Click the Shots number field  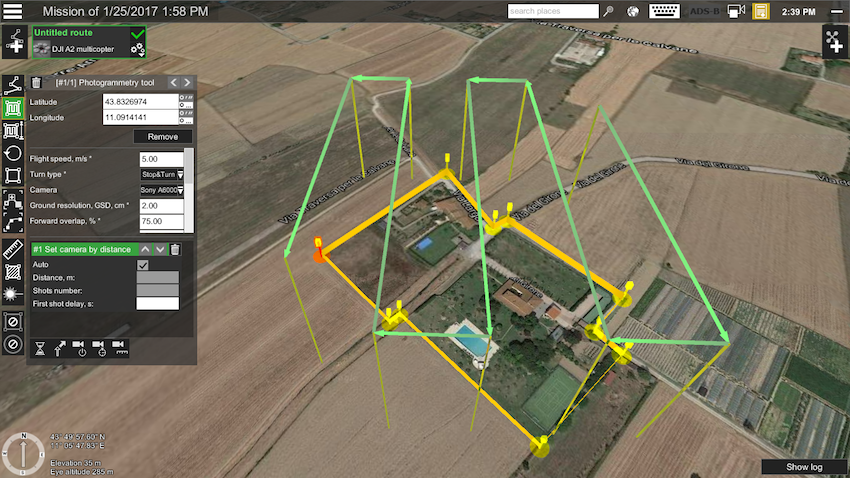click(157, 290)
